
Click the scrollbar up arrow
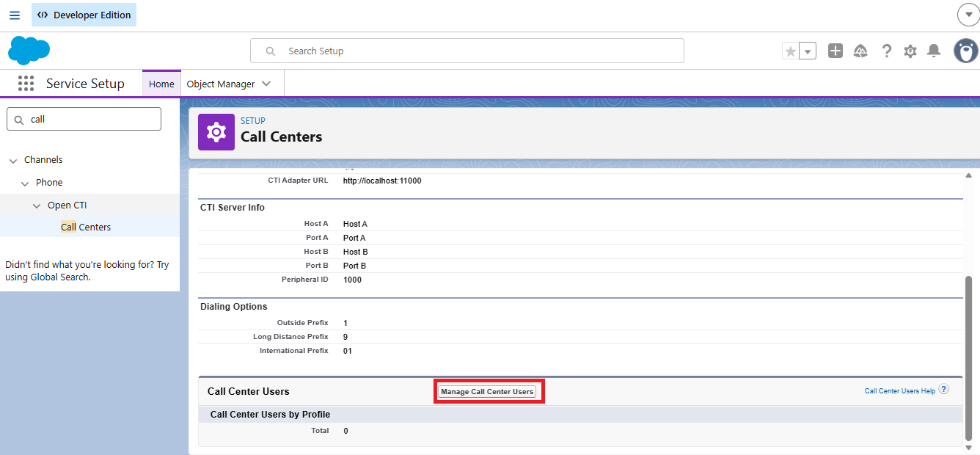(x=968, y=176)
